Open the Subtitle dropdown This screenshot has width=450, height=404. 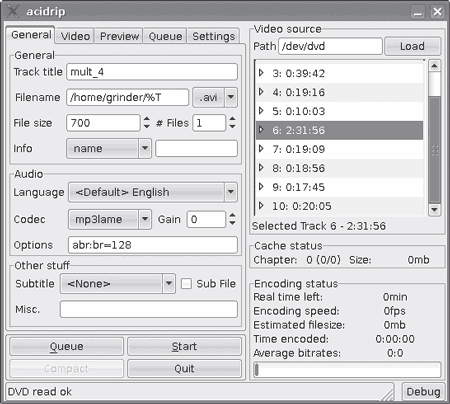[x=169, y=284]
